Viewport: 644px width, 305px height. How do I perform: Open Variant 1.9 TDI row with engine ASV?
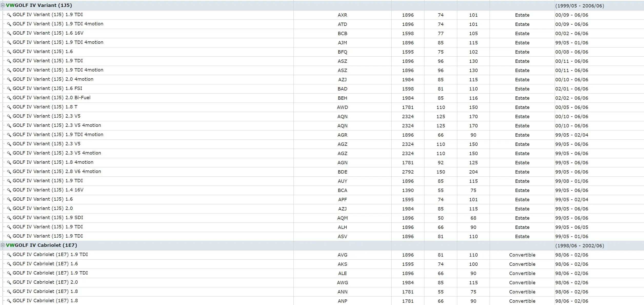tap(48, 236)
